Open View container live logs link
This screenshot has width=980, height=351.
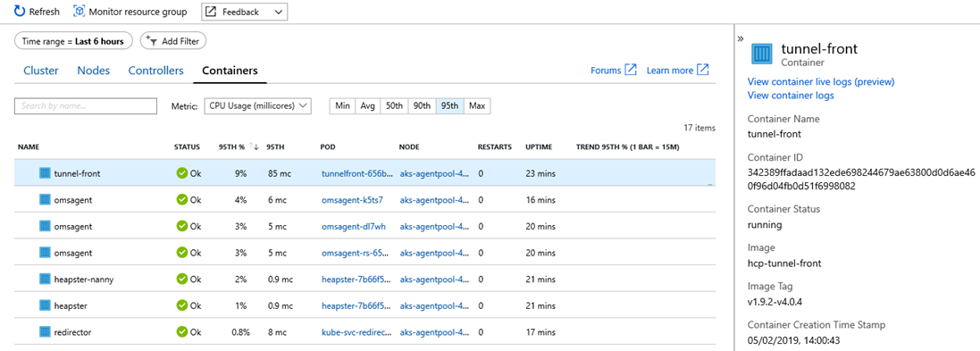[x=821, y=82]
